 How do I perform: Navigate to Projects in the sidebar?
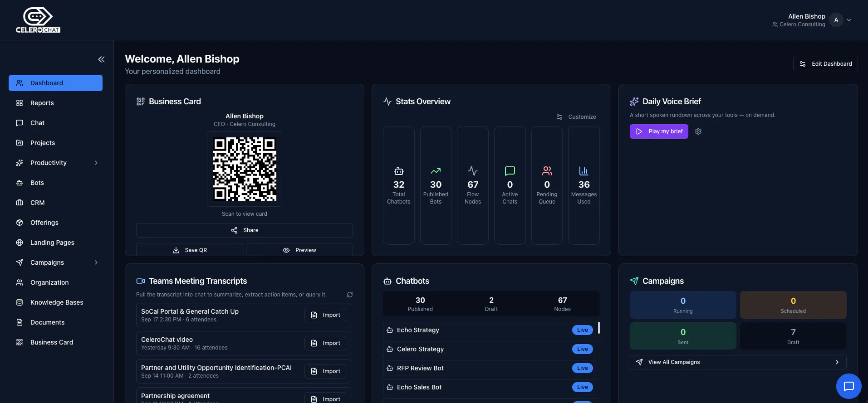(55, 143)
